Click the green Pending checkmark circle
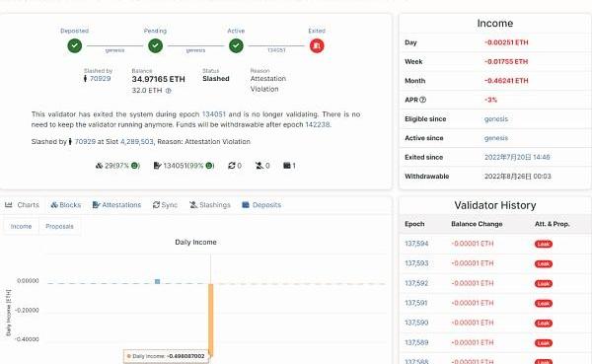The width and height of the screenshot is (592, 364). (155, 45)
